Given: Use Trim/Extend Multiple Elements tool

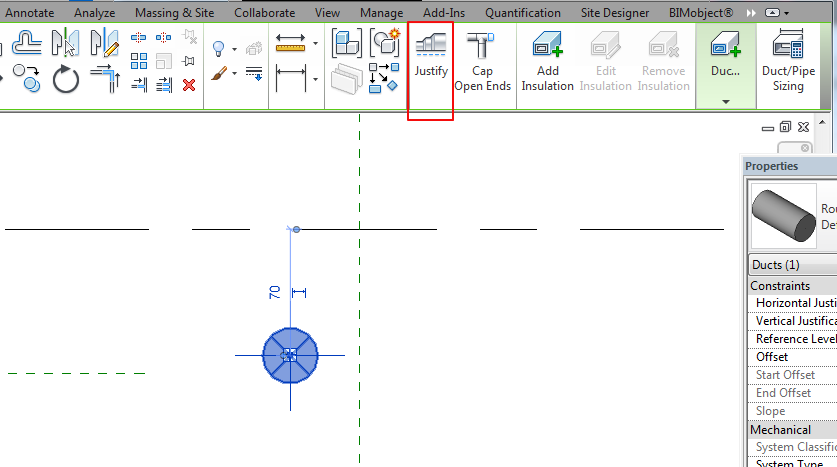Looking at the screenshot, I should click(x=164, y=84).
